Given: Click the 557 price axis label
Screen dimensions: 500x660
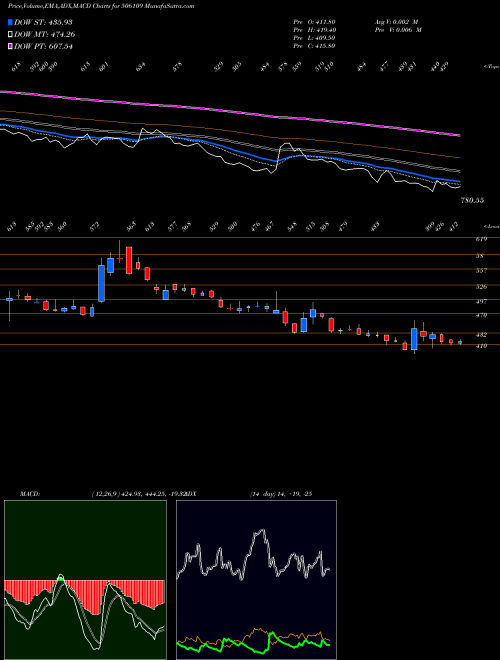Looking at the screenshot, I should coord(482,271).
